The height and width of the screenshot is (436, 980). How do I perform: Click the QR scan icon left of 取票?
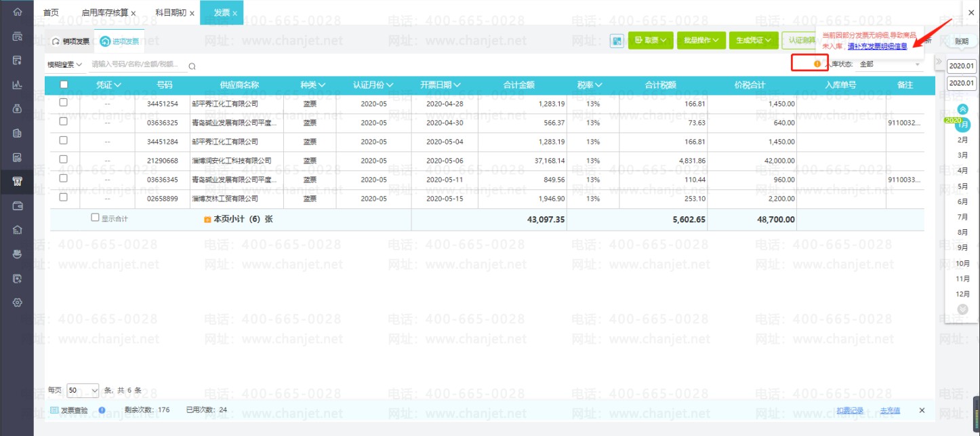[x=617, y=41]
